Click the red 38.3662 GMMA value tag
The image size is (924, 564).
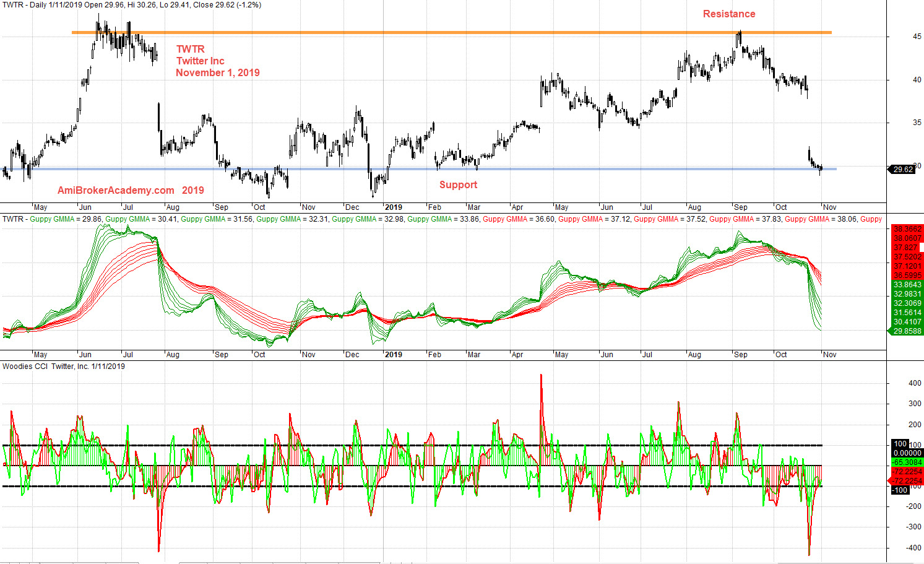pyautogui.click(x=907, y=229)
